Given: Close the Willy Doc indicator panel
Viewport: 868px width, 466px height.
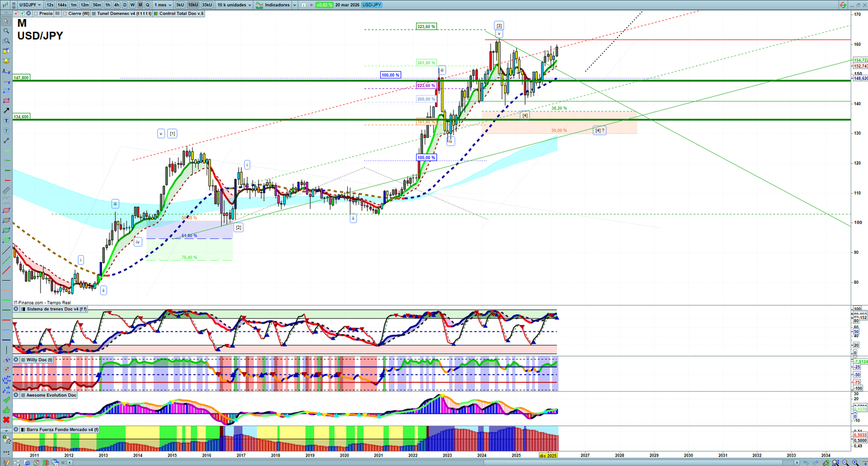Looking at the screenshot, I should pyautogui.click(x=16, y=360).
